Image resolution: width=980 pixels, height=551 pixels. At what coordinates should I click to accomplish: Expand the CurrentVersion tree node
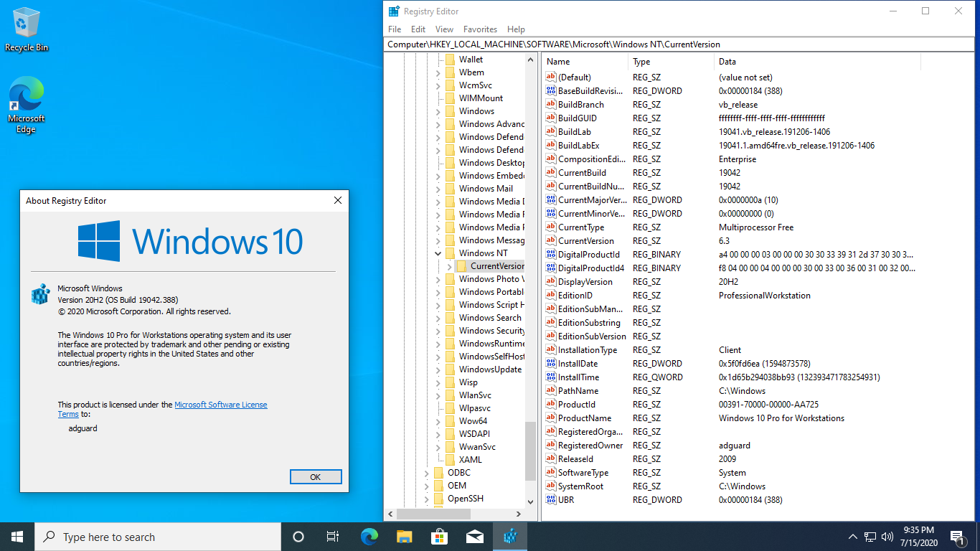pos(450,266)
